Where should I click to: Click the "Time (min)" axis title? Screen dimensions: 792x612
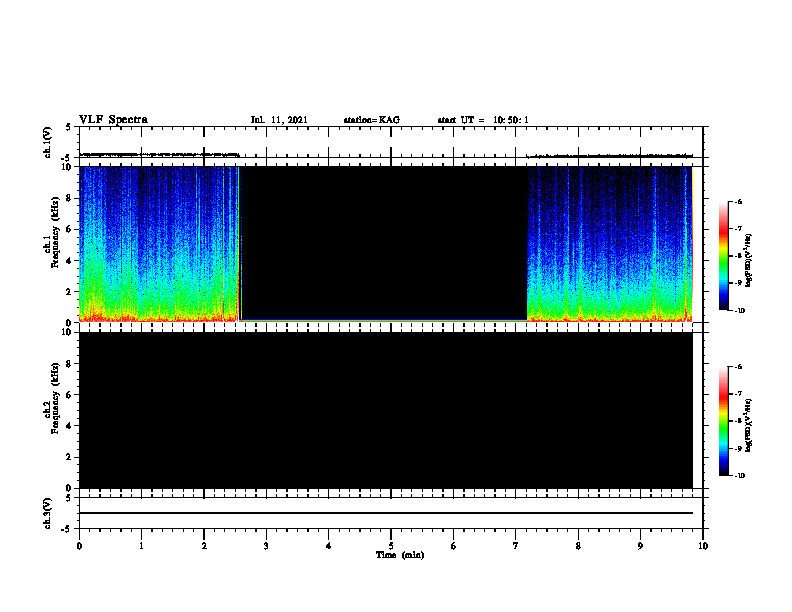(x=400, y=555)
